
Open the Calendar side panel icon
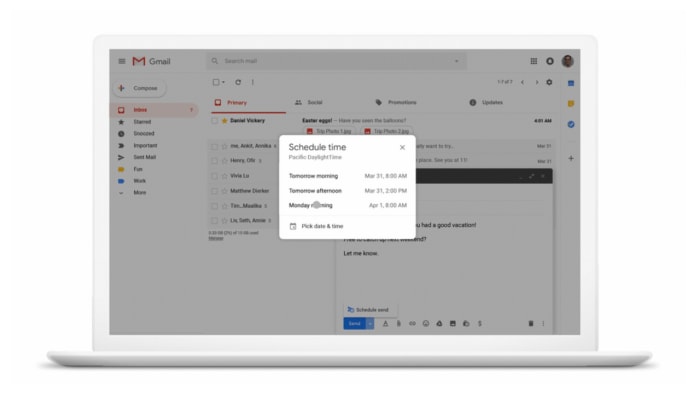[x=571, y=83]
